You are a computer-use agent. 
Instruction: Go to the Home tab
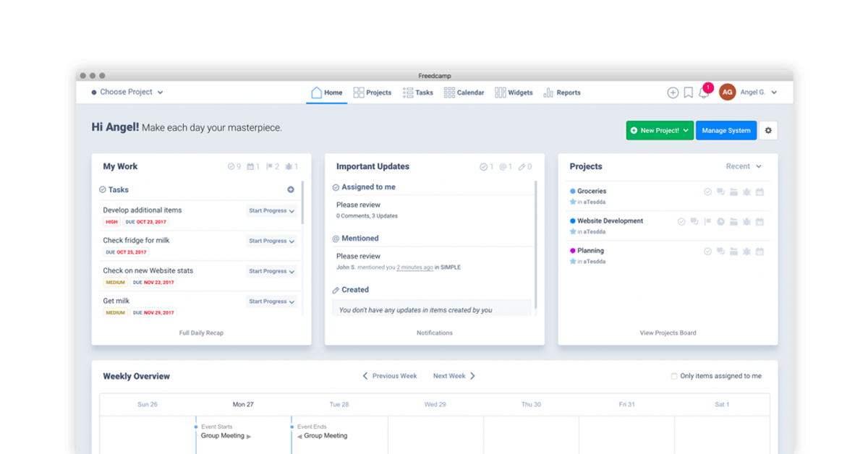(326, 93)
